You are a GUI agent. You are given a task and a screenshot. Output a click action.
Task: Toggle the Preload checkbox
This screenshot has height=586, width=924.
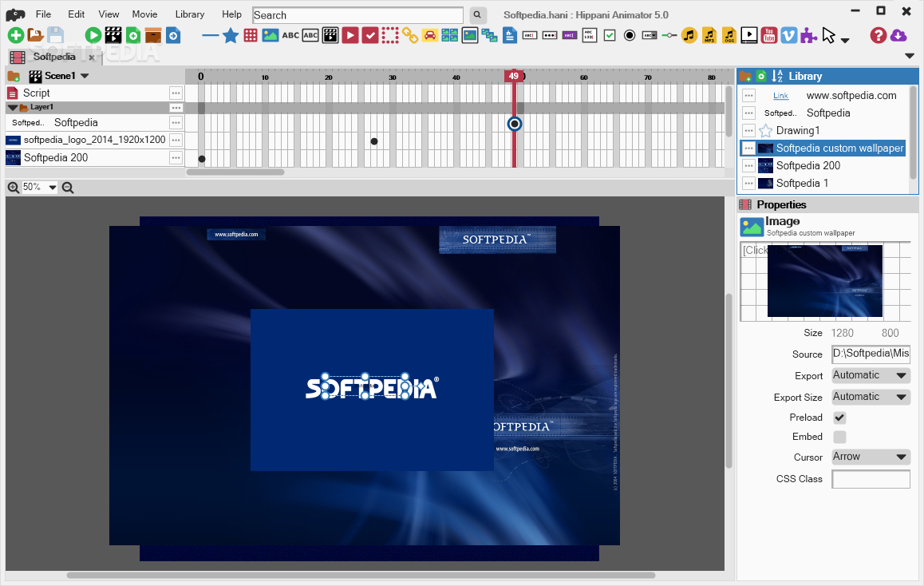(839, 418)
